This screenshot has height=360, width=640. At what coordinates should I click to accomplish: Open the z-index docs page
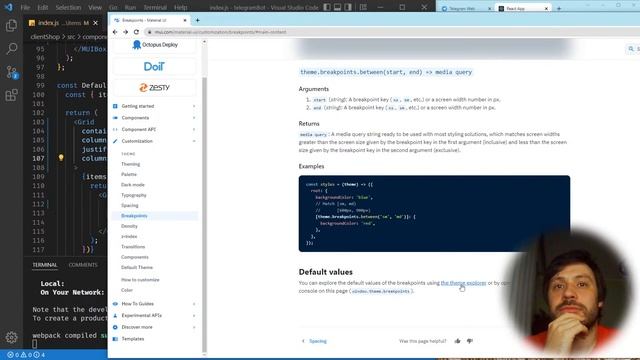(x=129, y=236)
